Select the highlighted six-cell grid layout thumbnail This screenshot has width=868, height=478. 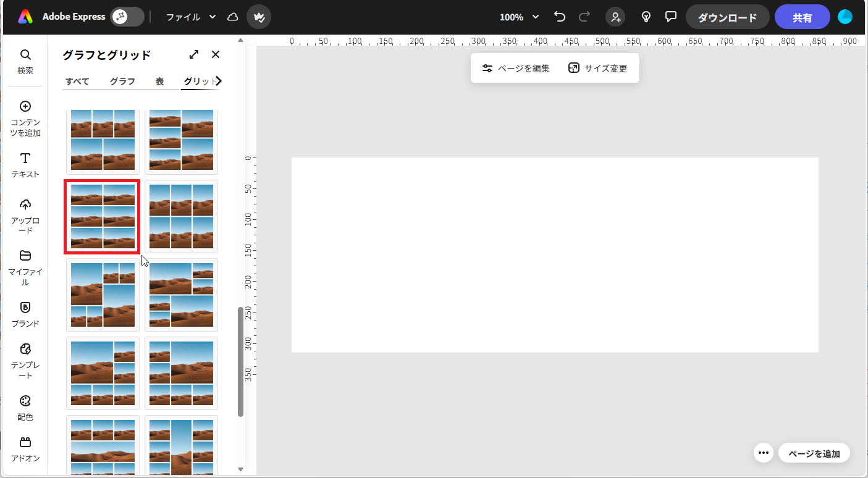click(x=103, y=216)
